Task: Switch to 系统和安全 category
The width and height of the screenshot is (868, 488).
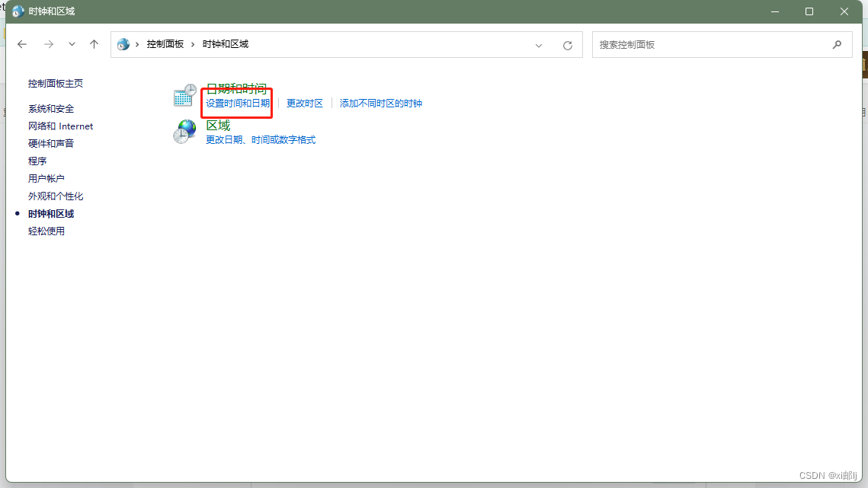Action: pyautogui.click(x=53, y=108)
